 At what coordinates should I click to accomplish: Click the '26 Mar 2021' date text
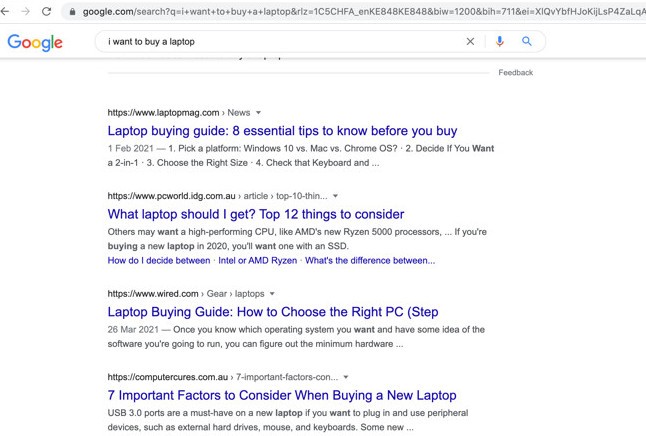tap(133, 330)
